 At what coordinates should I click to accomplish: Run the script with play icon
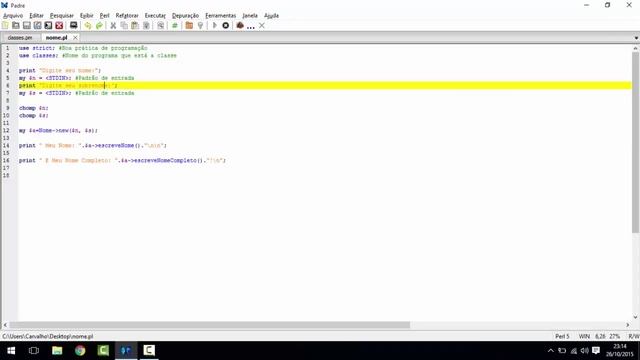point(214,25)
